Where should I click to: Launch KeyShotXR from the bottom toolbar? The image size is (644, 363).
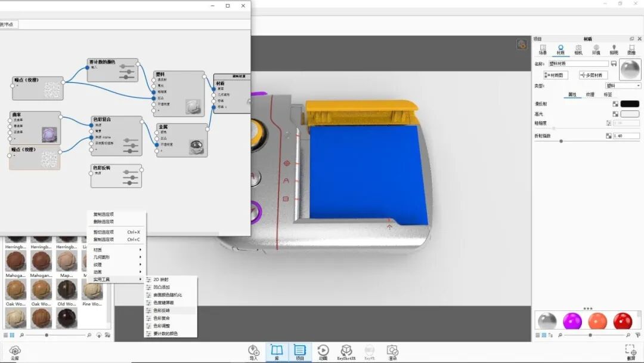[x=346, y=351]
